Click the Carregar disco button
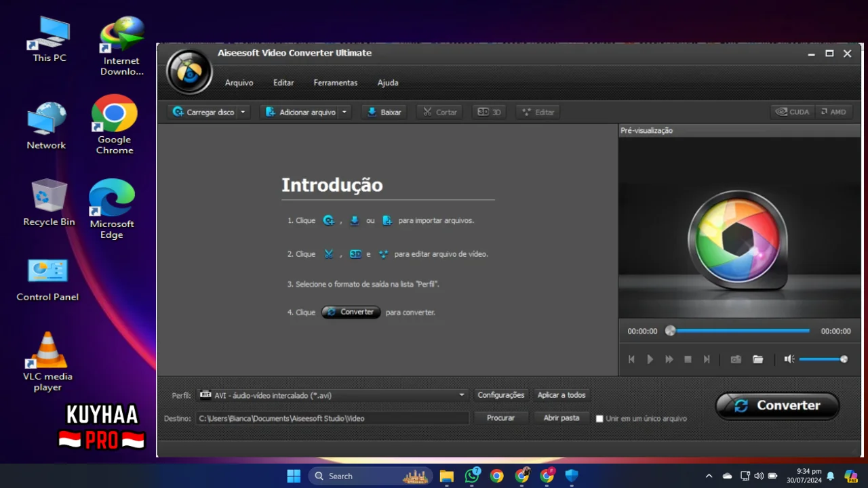This screenshot has width=868, height=488. click(x=203, y=112)
